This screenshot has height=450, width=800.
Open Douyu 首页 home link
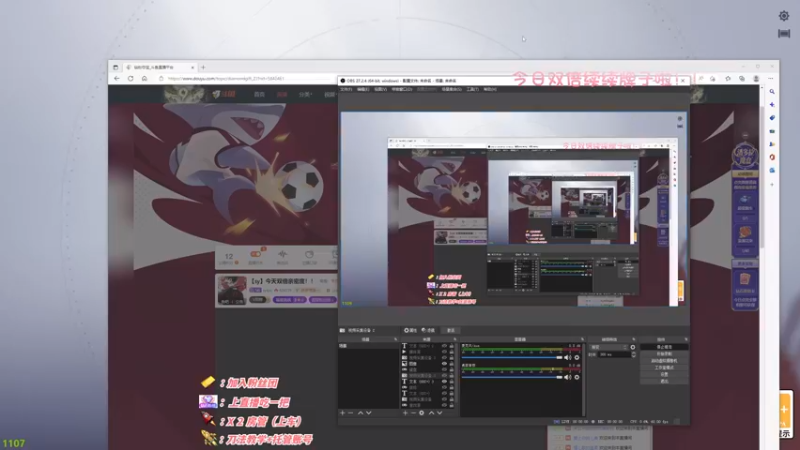point(259,94)
